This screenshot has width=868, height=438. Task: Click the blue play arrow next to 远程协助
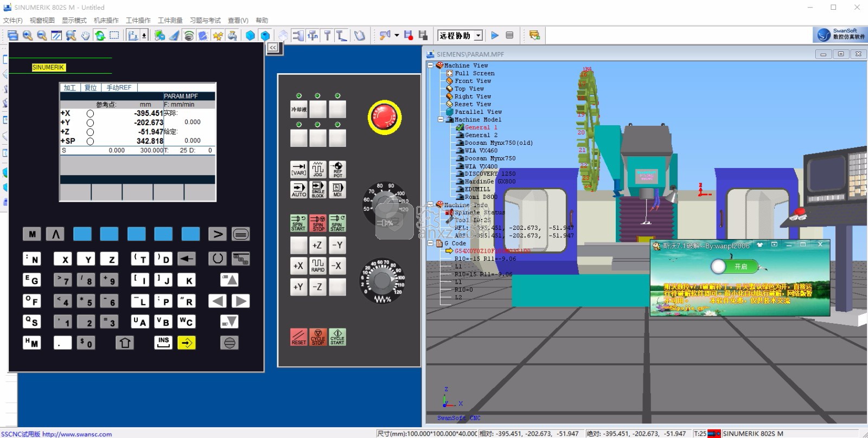pyautogui.click(x=495, y=35)
